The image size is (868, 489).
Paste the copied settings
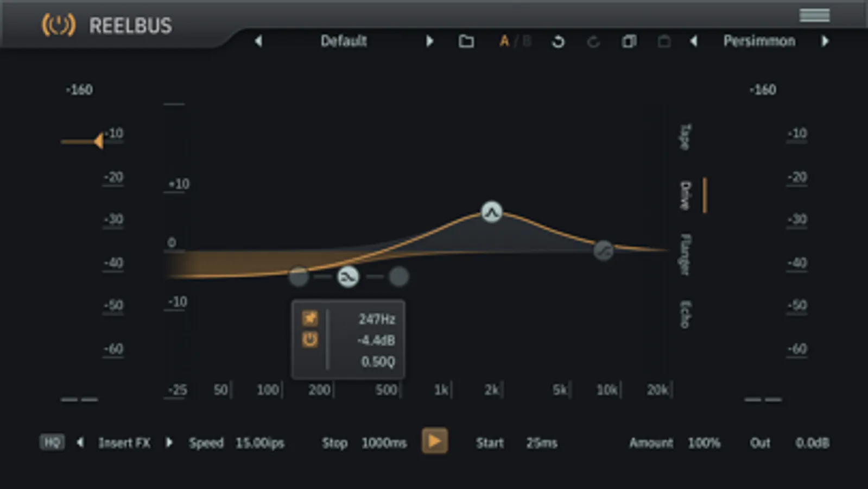(x=664, y=41)
